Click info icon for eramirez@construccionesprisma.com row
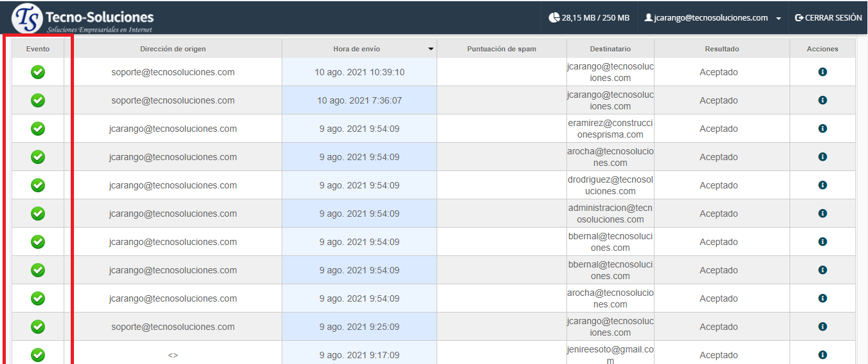868x364 pixels. [822, 129]
